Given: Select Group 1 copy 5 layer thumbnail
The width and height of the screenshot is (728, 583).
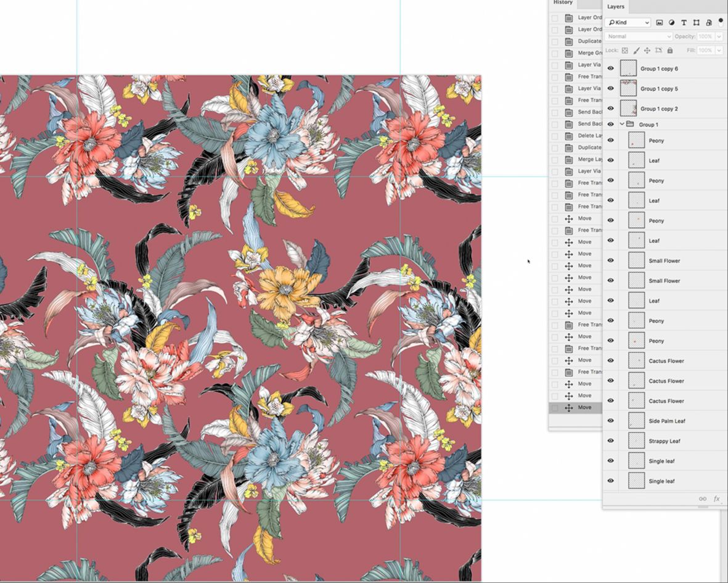Looking at the screenshot, I should tap(628, 88).
